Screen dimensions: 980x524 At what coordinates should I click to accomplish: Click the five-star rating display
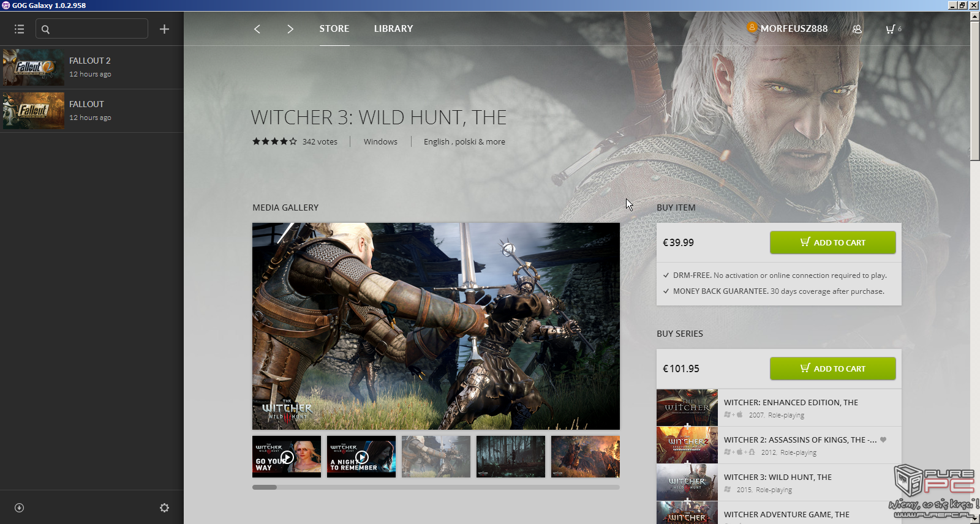point(274,141)
